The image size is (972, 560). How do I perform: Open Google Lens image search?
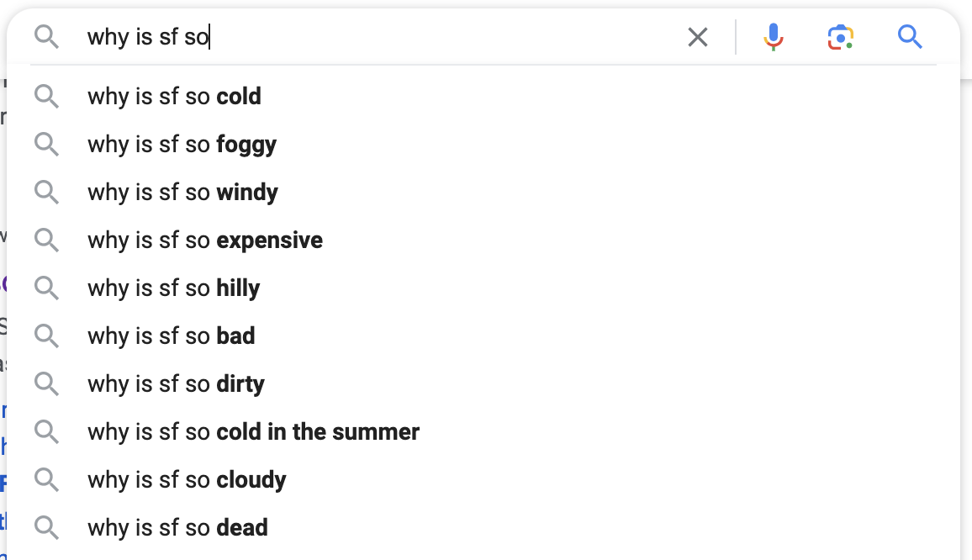840,37
